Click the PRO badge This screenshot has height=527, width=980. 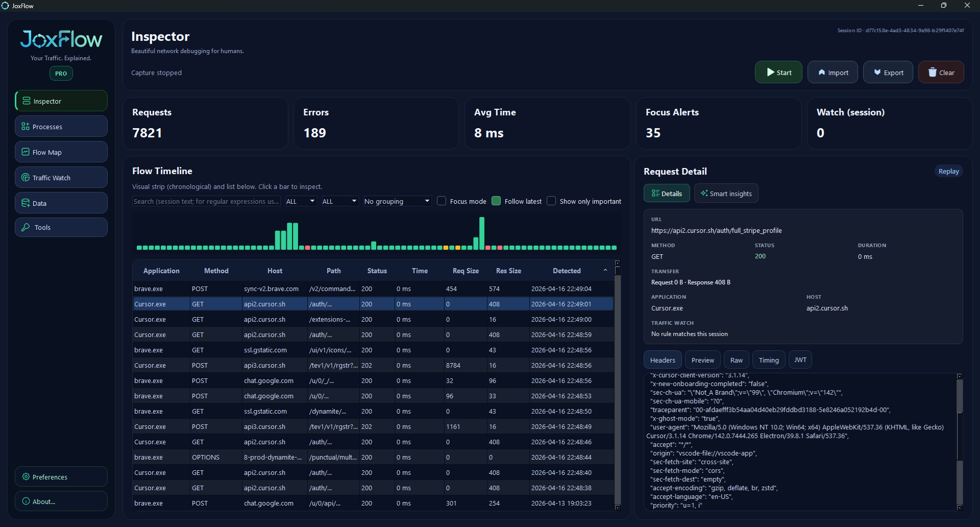[61, 73]
